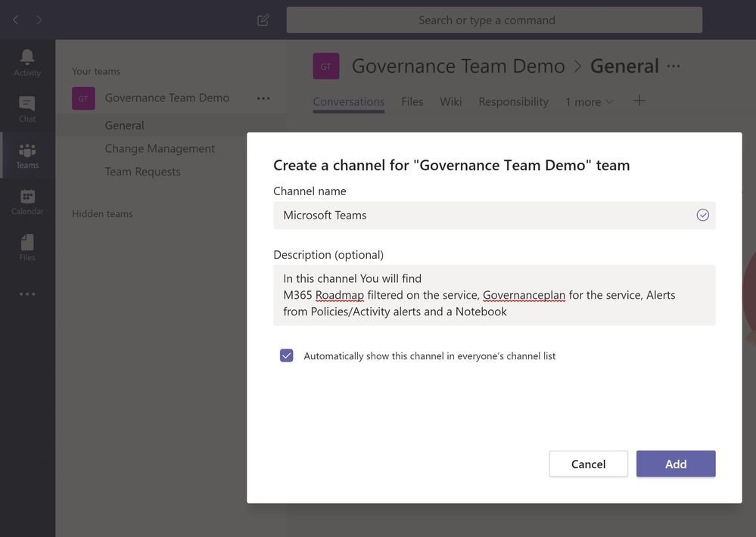
Task: Open General channel more options ellipsis
Action: [674, 66]
